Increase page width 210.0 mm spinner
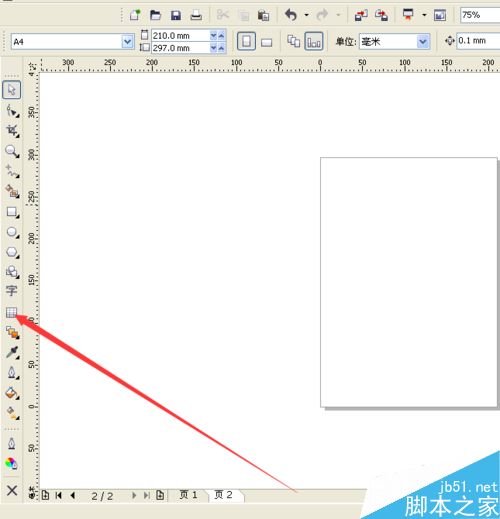 click(x=221, y=35)
